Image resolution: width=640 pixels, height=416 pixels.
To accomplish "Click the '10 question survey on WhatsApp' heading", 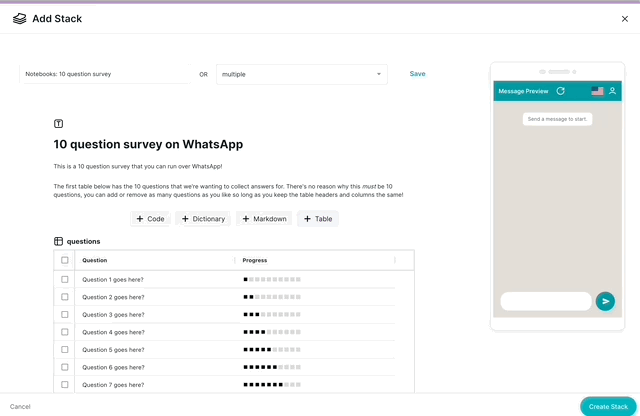I will [x=148, y=144].
